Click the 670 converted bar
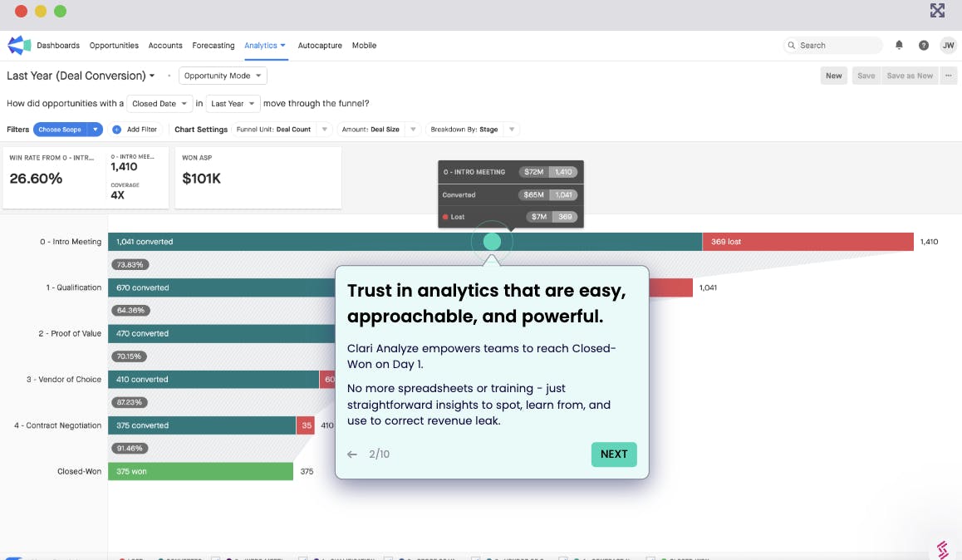Screen dimensions: 962x560 coord(222,287)
